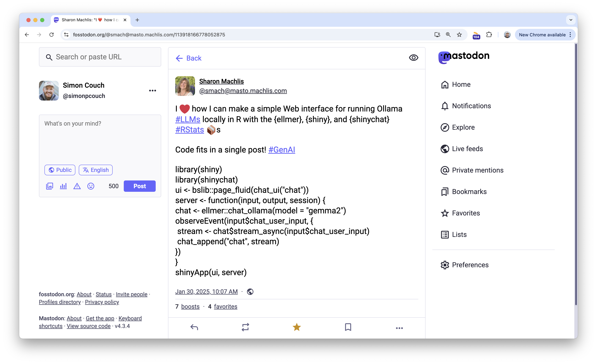Bookmark this post

click(348, 327)
